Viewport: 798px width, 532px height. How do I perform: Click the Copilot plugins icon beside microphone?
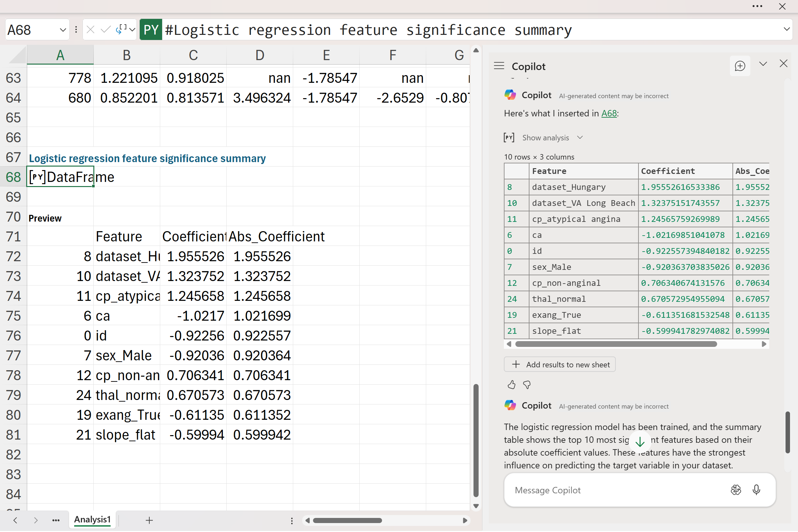click(x=736, y=490)
